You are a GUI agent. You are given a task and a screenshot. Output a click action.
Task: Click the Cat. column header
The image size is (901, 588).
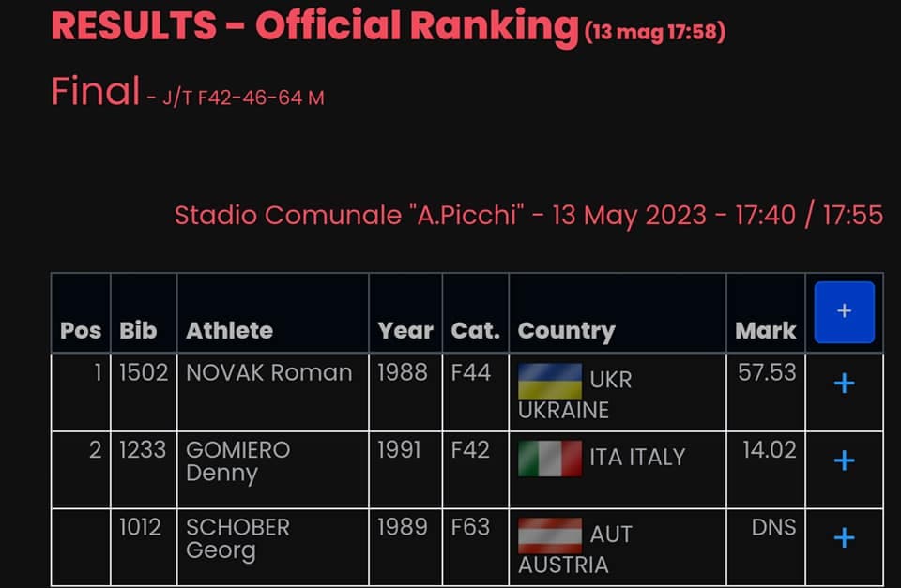(x=475, y=331)
